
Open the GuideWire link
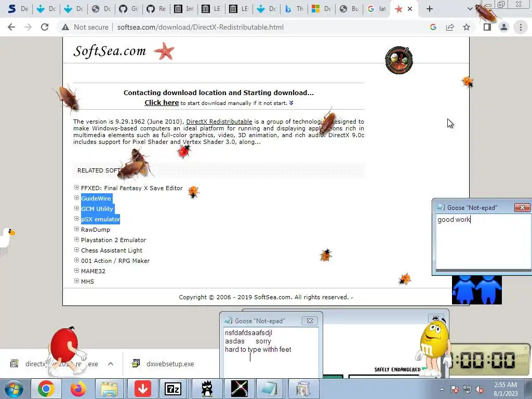click(96, 198)
